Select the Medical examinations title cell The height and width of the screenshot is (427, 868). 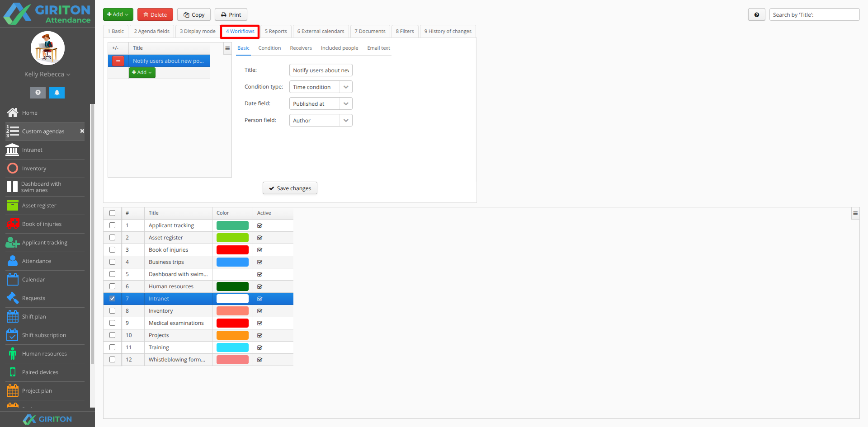178,323
